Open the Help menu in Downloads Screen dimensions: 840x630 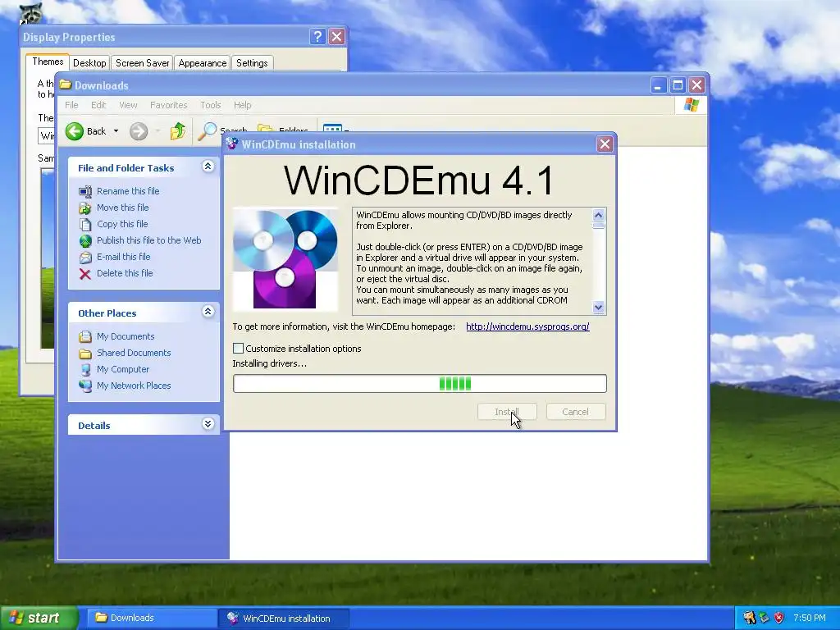point(242,105)
